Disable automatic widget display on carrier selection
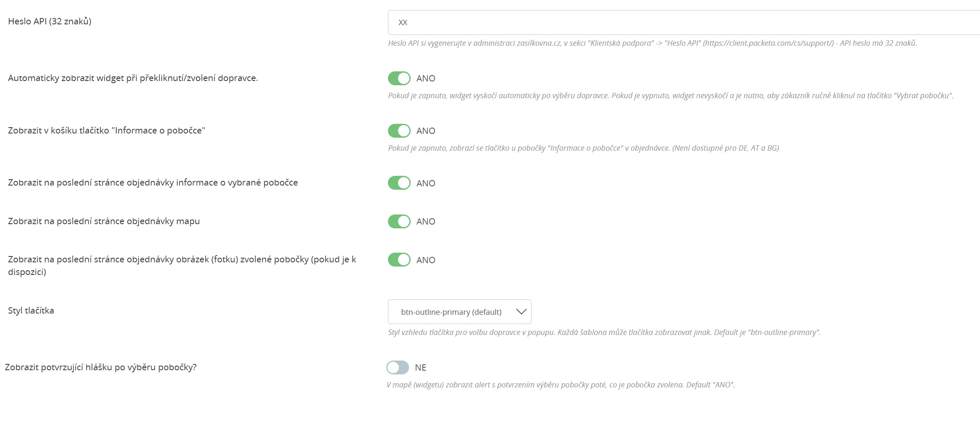Image resolution: width=980 pixels, height=421 pixels. [x=399, y=78]
